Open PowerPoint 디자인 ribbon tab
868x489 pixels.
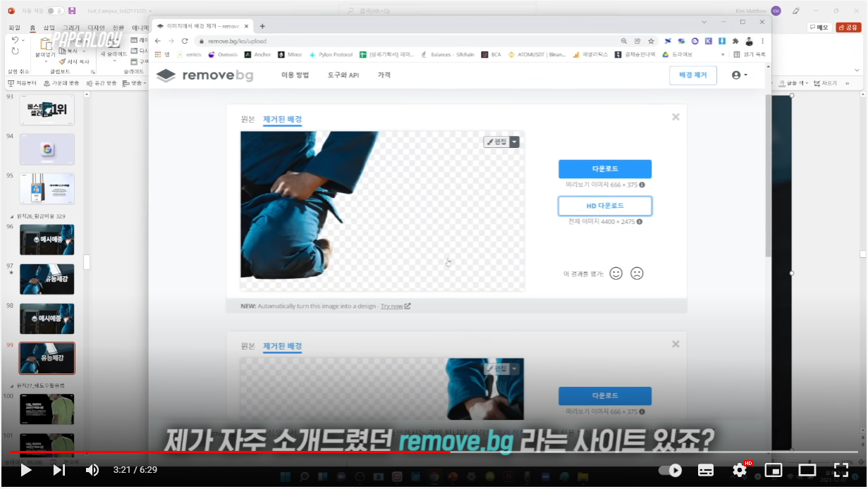point(96,27)
